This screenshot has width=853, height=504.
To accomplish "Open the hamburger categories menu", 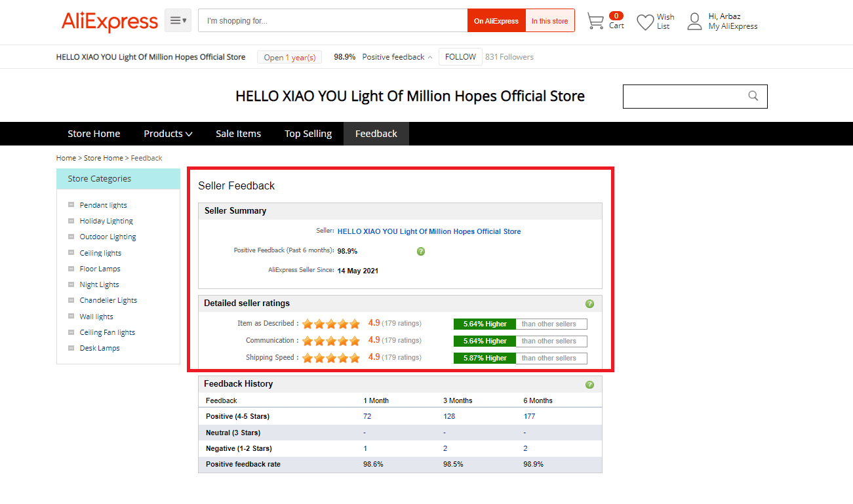I will [x=178, y=20].
